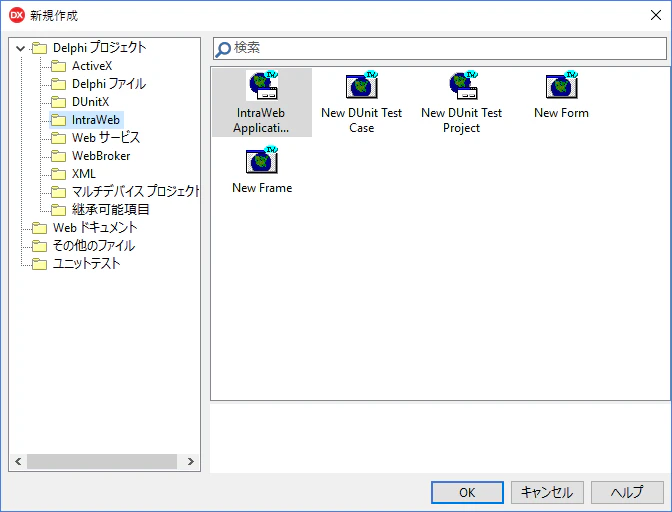Viewport: 672px width, 512px height.
Task: Open the Web サービス category
Action: pyautogui.click(x=106, y=138)
